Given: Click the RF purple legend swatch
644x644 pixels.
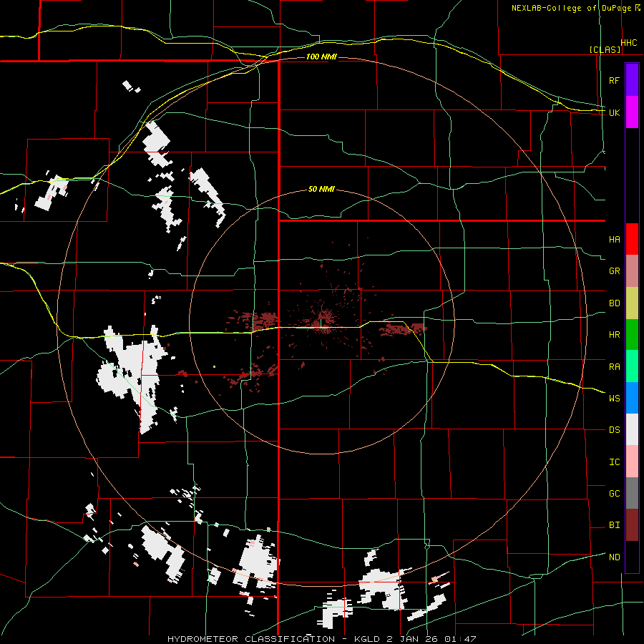Looking at the screenshot, I should 632,80.
